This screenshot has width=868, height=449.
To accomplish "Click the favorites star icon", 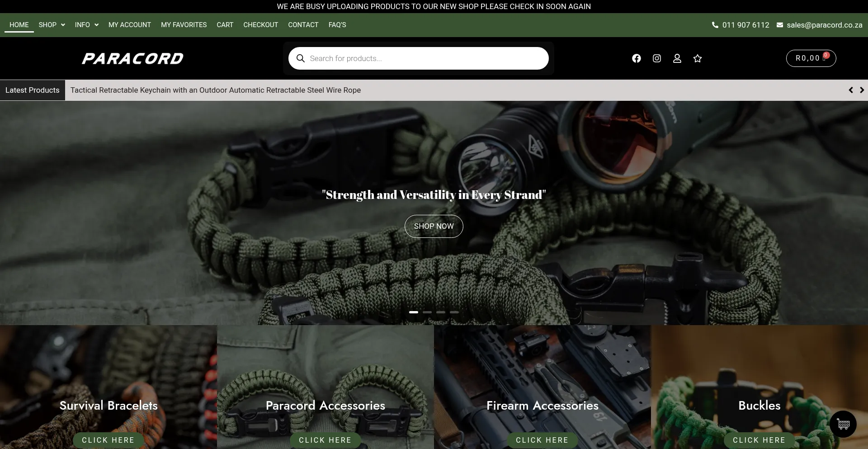I will tap(697, 58).
